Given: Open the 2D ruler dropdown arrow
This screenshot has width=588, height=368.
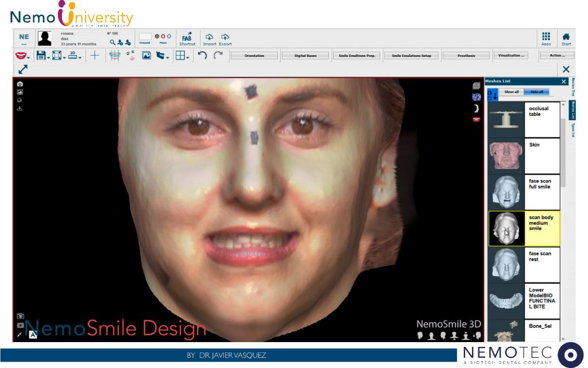Looking at the screenshot, I should pyautogui.click(x=80, y=58).
